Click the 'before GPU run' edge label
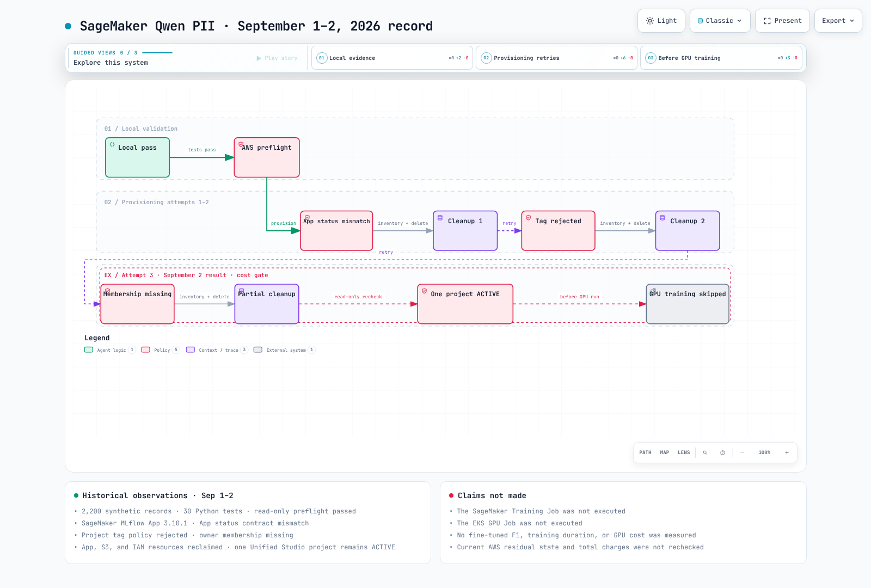This screenshot has width=871, height=588. coord(579,297)
